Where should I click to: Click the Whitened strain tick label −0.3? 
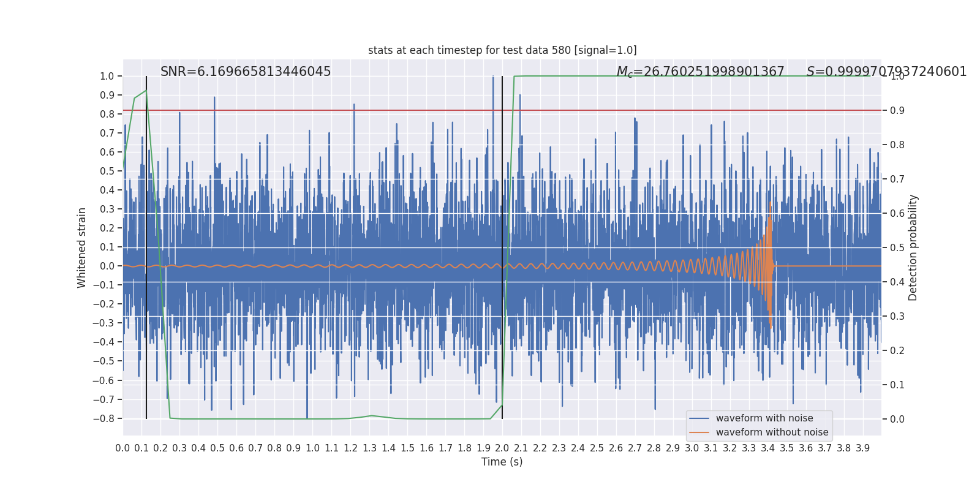point(104,323)
